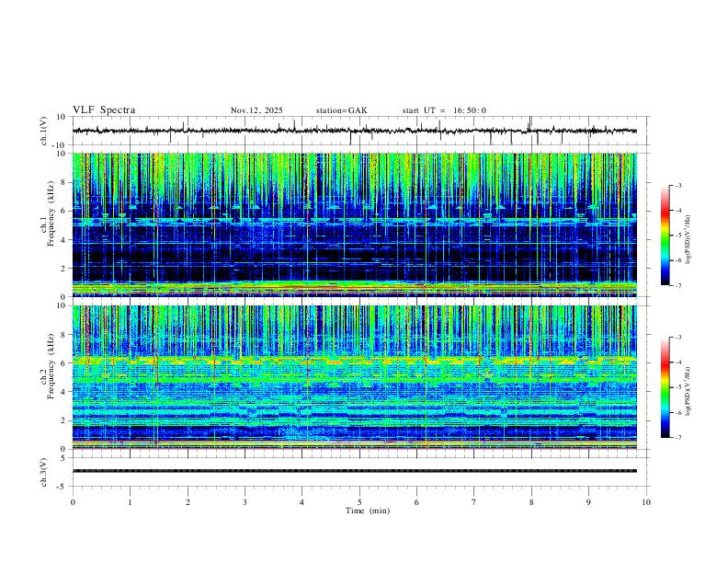
Task: Click the 'Time (min)' axis label
Action: click(x=368, y=511)
